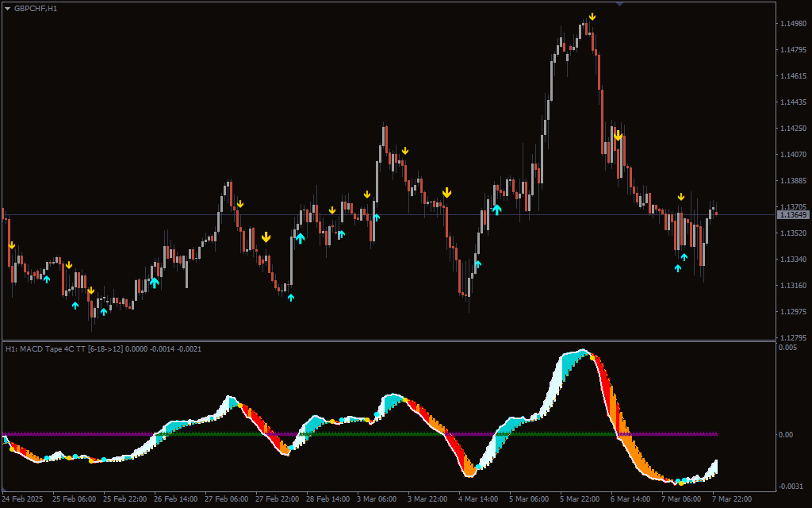Click the large yellow arrow near 3 Mar 22:00
The image size is (812, 508).
coord(447,192)
